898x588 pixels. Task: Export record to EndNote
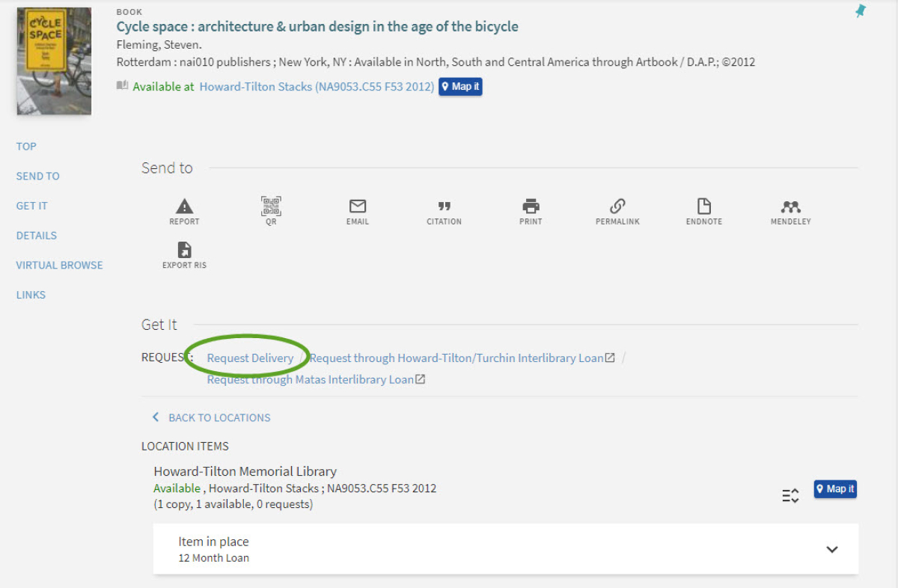pos(704,207)
